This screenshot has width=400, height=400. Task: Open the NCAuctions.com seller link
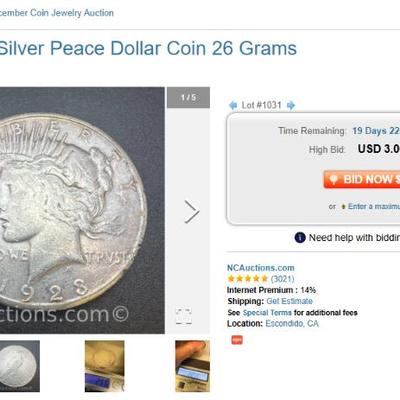tap(261, 268)
